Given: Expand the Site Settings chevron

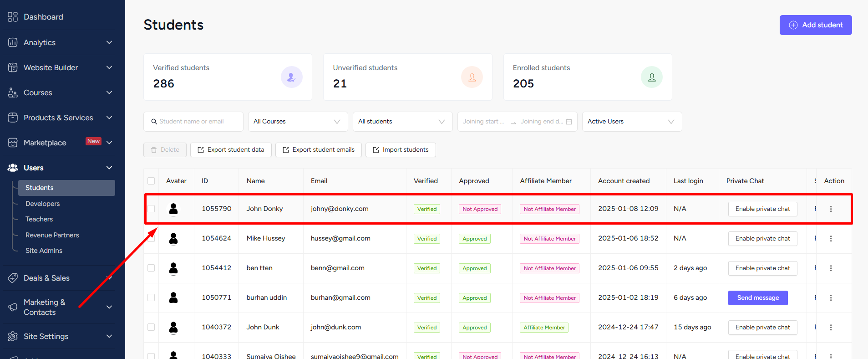Looking at the screenshot, I should [x=109, y=336].
